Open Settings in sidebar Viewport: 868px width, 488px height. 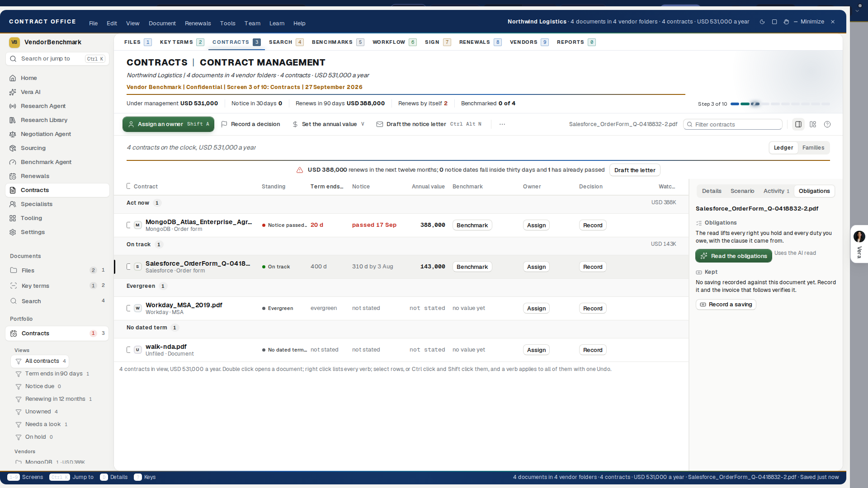(57, 232)
